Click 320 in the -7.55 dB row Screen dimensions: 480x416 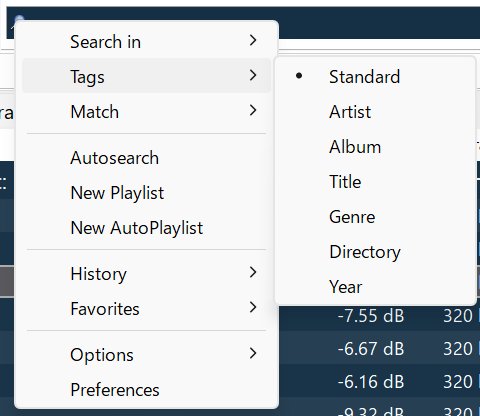458,316
